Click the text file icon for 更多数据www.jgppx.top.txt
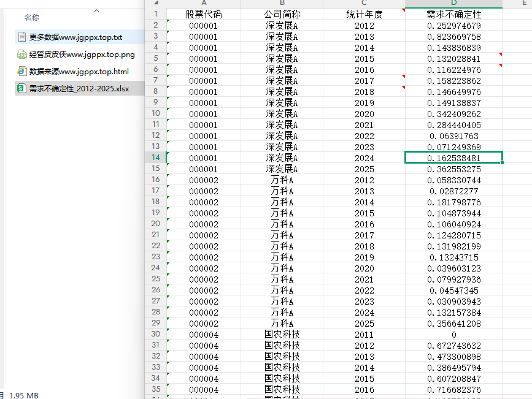The height and width of the screenshot is (399, 532). tap(21, 37)
